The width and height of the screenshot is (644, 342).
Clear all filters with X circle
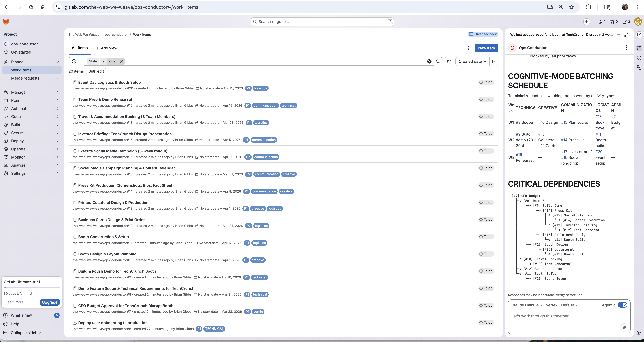click(x=429, y=61)
